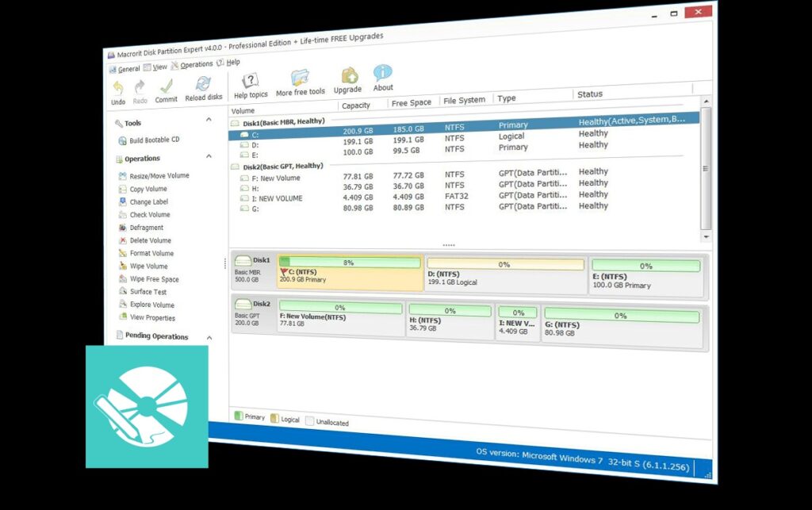
Task: Open Help topics via its toolbar icon
Action: click(250, 78)
